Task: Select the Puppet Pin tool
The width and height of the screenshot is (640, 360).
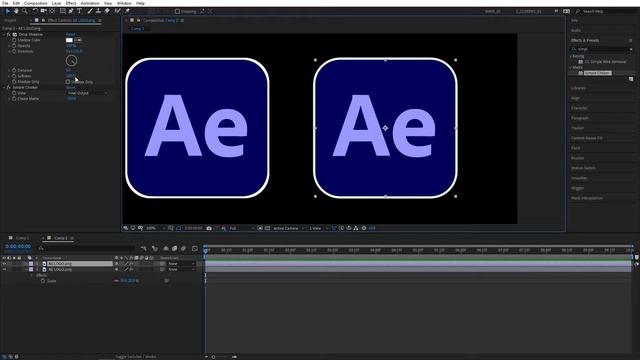Action: click(127, 11)
